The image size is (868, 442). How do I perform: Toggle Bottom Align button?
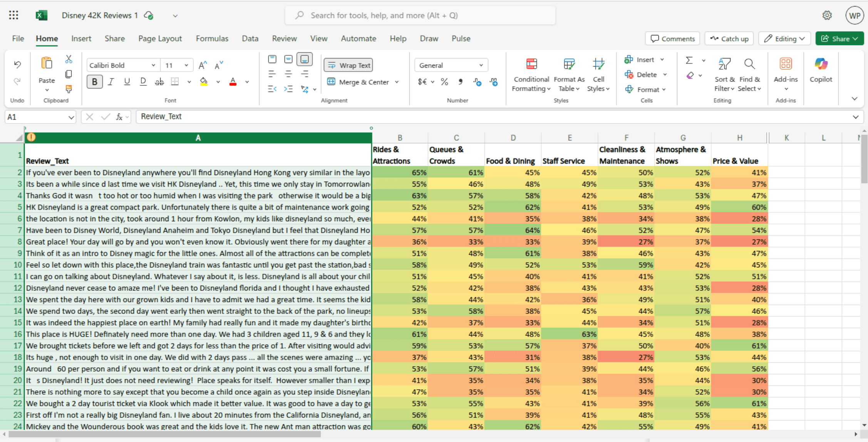(305, 59)
